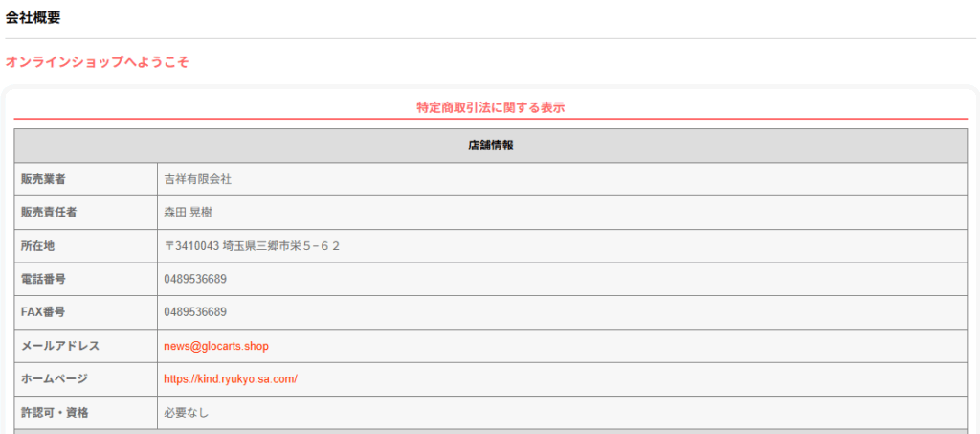Click the 店舗情報 table header
Viewport: 980px width, 434px height.
pos(491,146)
